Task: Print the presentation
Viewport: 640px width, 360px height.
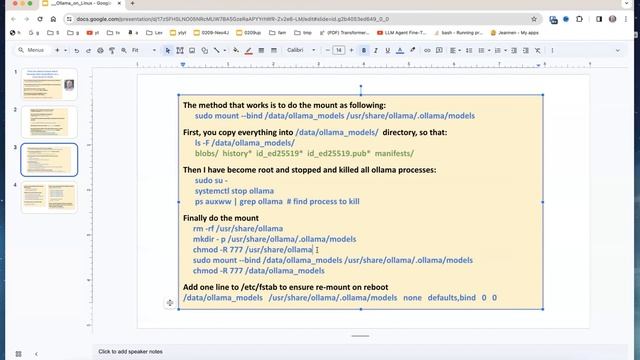Action: click(x=100, y=51)
